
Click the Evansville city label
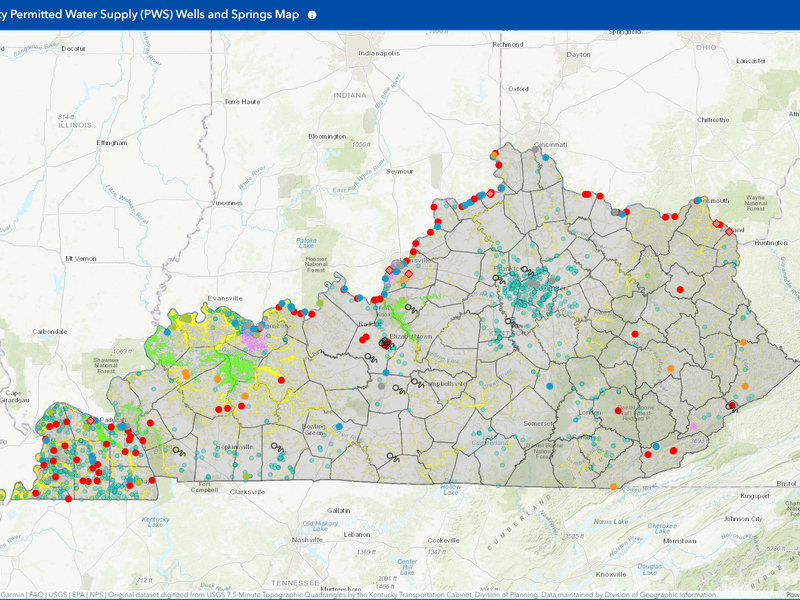tap(225, 298)
